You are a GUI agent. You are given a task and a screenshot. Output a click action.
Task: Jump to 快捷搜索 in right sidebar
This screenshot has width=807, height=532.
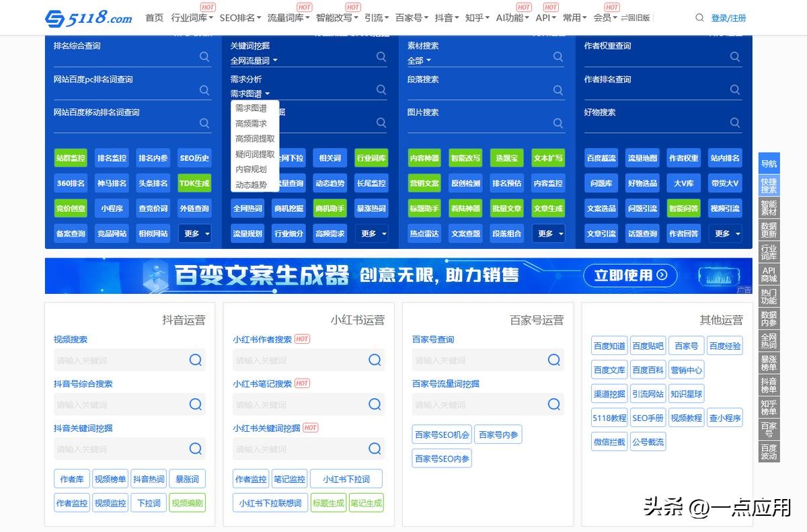click(769, 186)
